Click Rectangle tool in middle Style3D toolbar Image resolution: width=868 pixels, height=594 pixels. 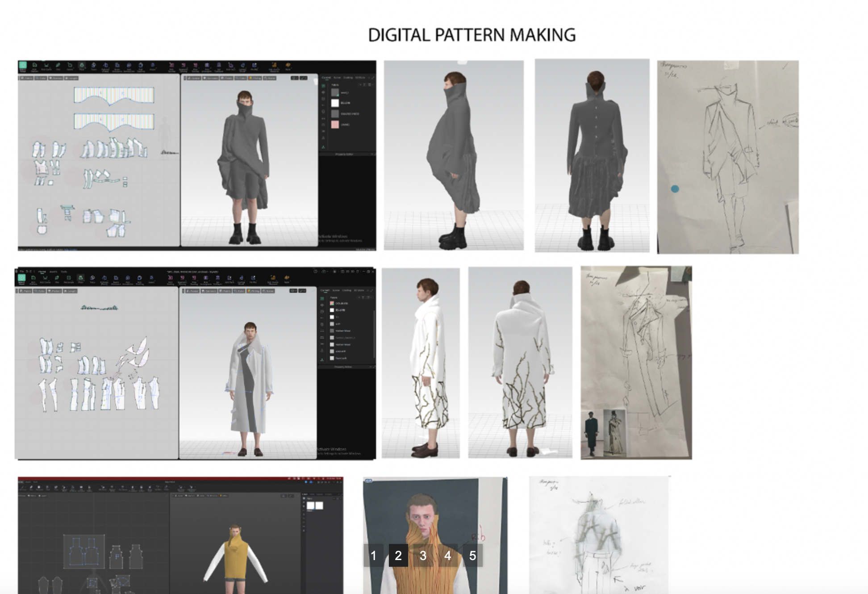pyautogui.click(x=69, y=277)
